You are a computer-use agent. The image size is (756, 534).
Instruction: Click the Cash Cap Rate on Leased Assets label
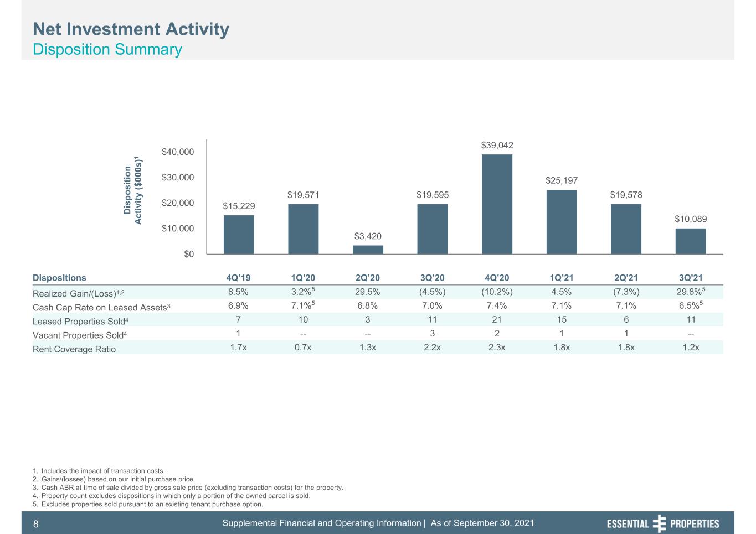(105, 307)
